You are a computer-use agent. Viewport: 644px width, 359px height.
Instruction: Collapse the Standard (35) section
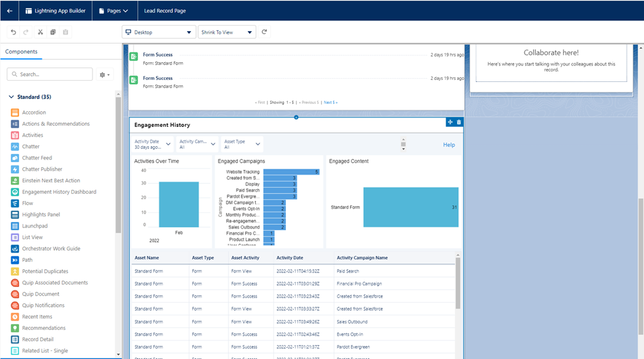(11, 97)
